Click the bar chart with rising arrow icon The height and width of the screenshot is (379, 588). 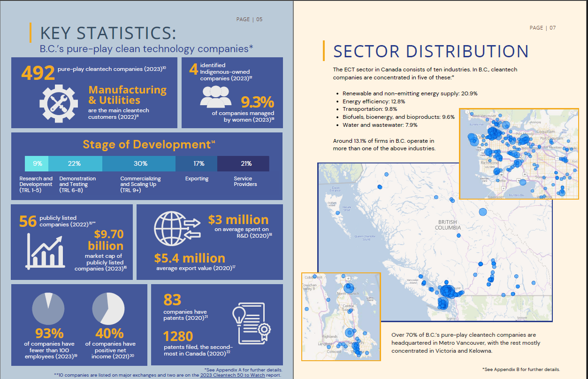click(x=46, y=252)
